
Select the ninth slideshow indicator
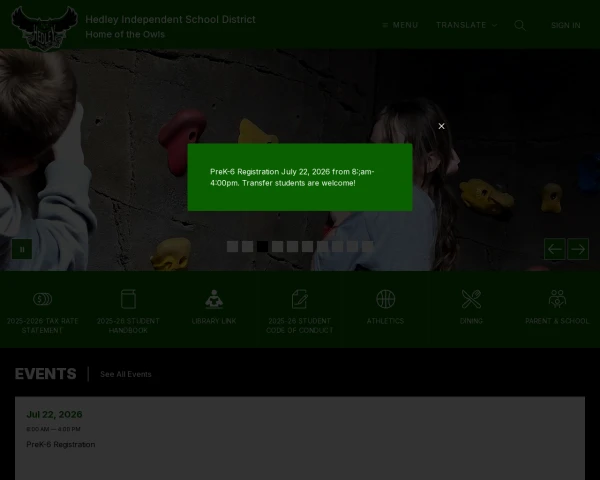click(x=352, y=247)
